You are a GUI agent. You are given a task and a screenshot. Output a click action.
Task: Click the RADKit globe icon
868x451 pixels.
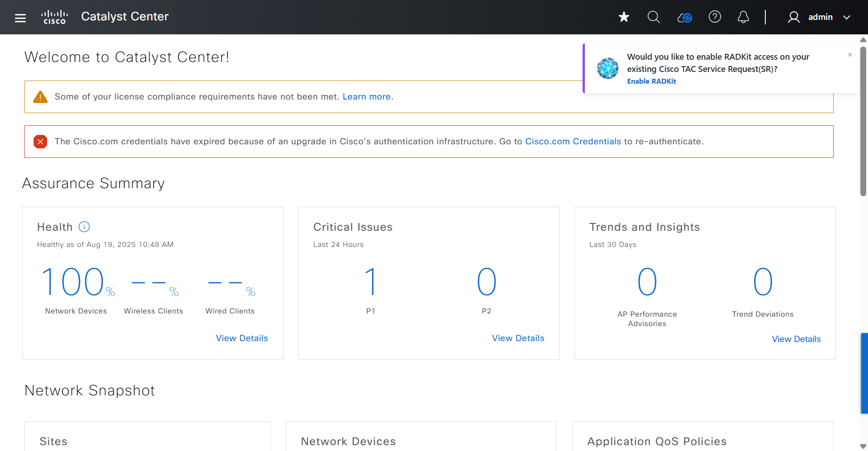click(x=607, y=68)
